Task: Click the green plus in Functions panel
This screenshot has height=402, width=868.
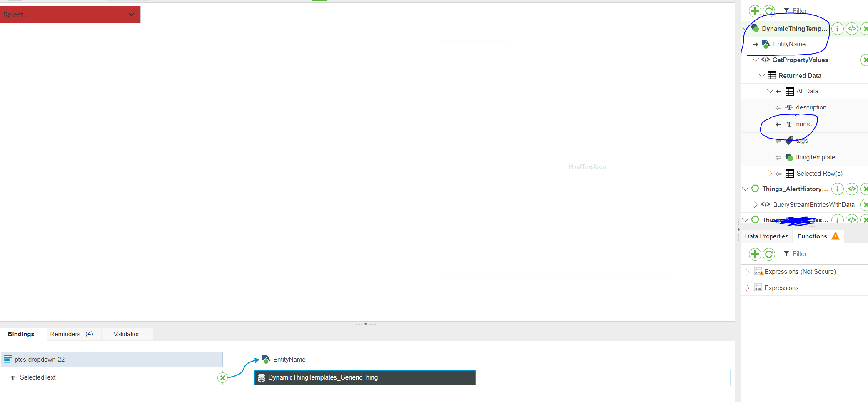Action: (755, 254)
